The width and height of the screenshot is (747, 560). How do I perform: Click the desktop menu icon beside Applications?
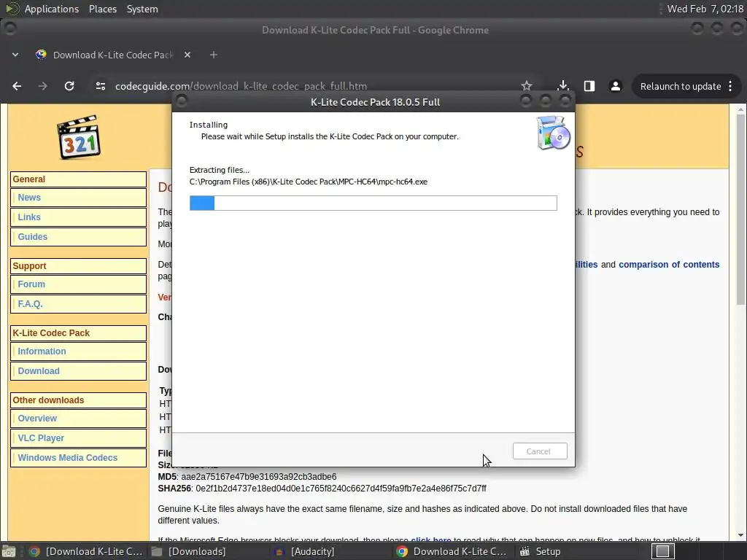[x=12, y=9]
